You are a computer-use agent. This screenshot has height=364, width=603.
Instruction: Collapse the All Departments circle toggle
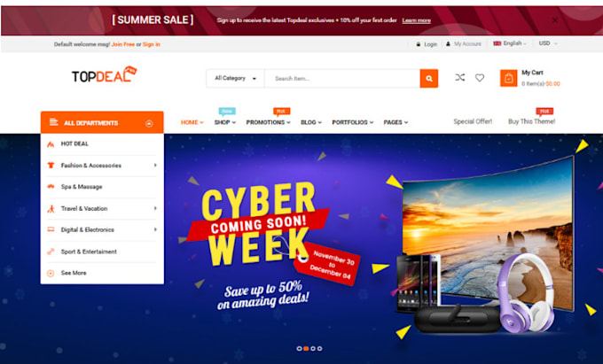[x=149, y=123]
